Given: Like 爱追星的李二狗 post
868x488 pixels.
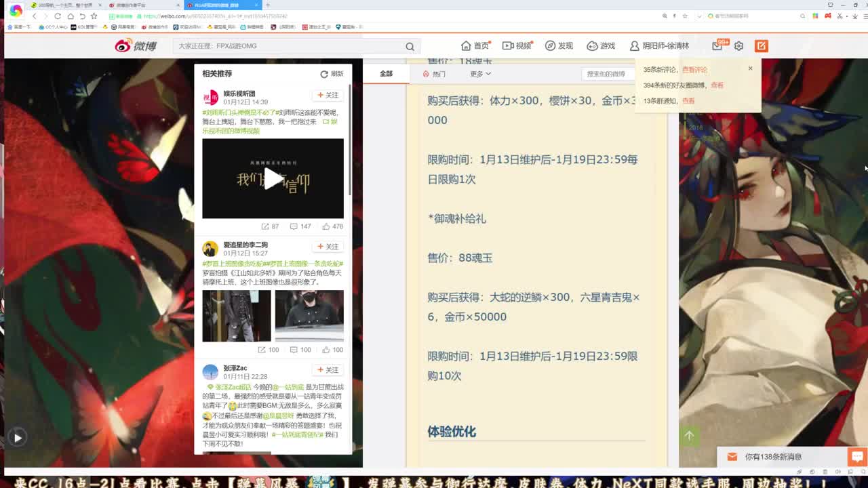Looking at the screenshot, I should click(x=333, y=350).
